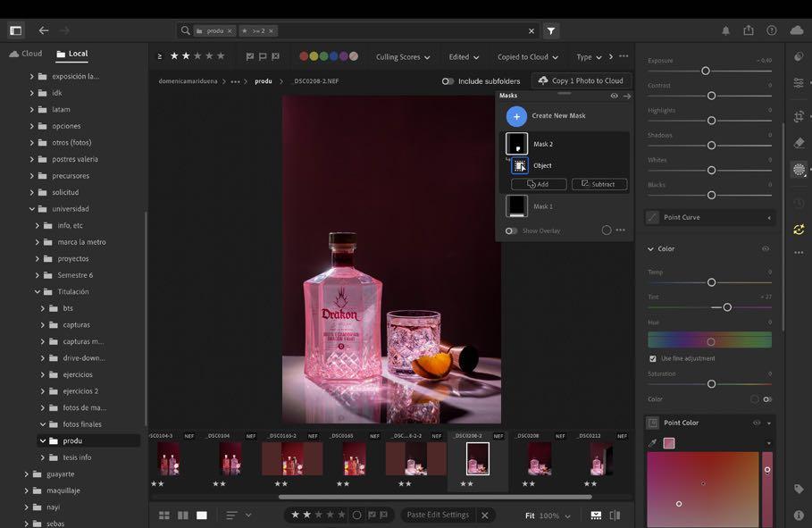Switch to Cloud tab
The image size is (812, 528).
coord(25,54)
